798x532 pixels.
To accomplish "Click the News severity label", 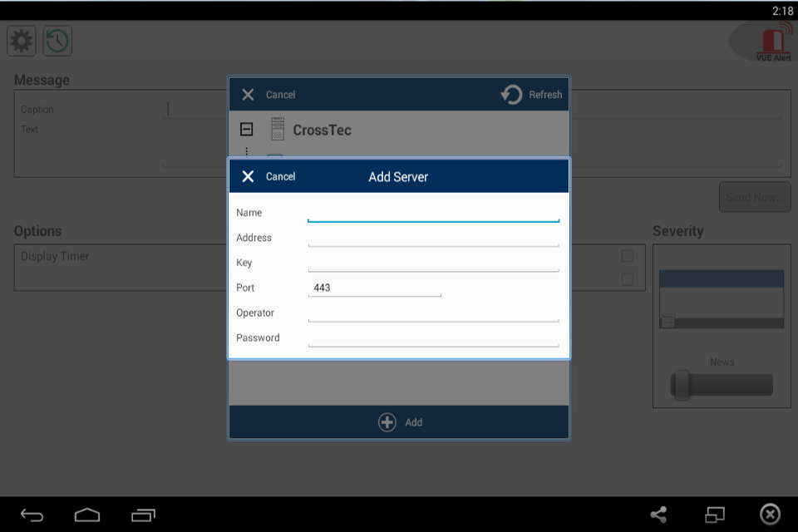I will click(x=722, y=362).
